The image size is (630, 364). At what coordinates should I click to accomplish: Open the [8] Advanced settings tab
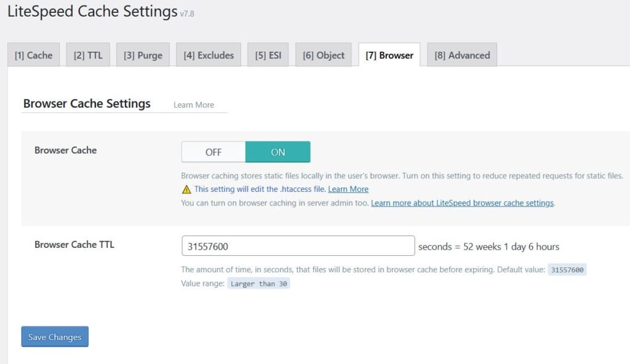(461, 55)
